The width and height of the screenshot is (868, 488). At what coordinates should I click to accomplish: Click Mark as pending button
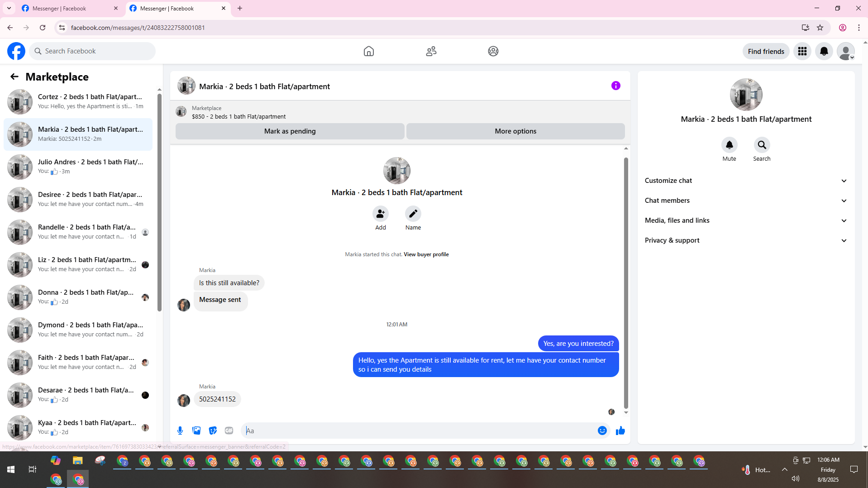[290, 131]
